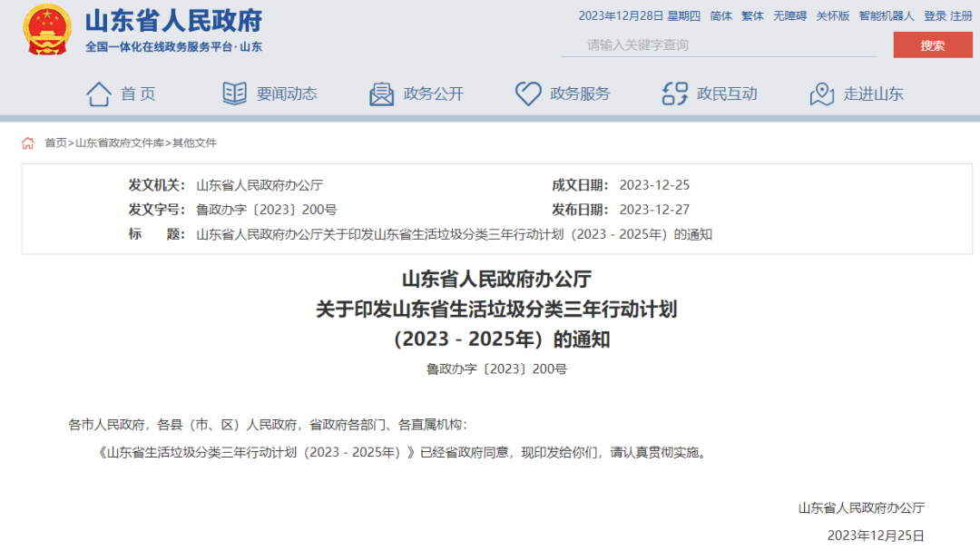Screen dimensions: 980x551
Task: Click the 山东省人民政府 site title
Action: (x=173, y=21)
